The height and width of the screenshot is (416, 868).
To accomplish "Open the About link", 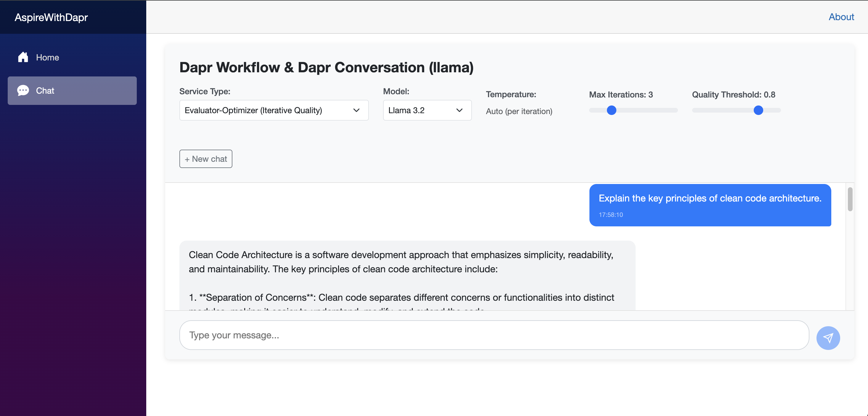I will [x=841, y=17].
